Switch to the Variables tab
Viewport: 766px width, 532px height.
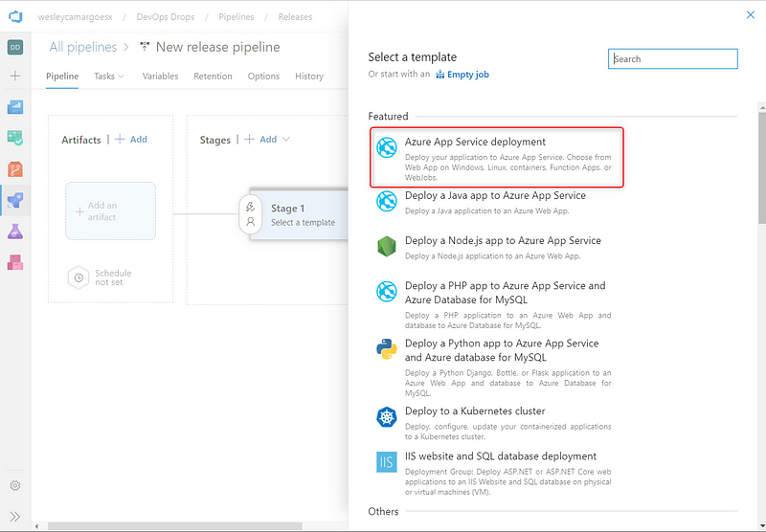click(160, 77)
